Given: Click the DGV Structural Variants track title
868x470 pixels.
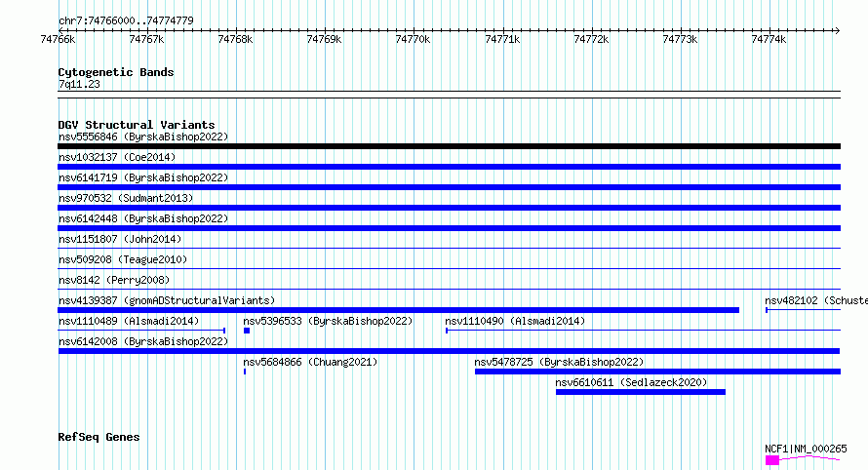Looking at the screenshot, I should [x=137, y=125].
